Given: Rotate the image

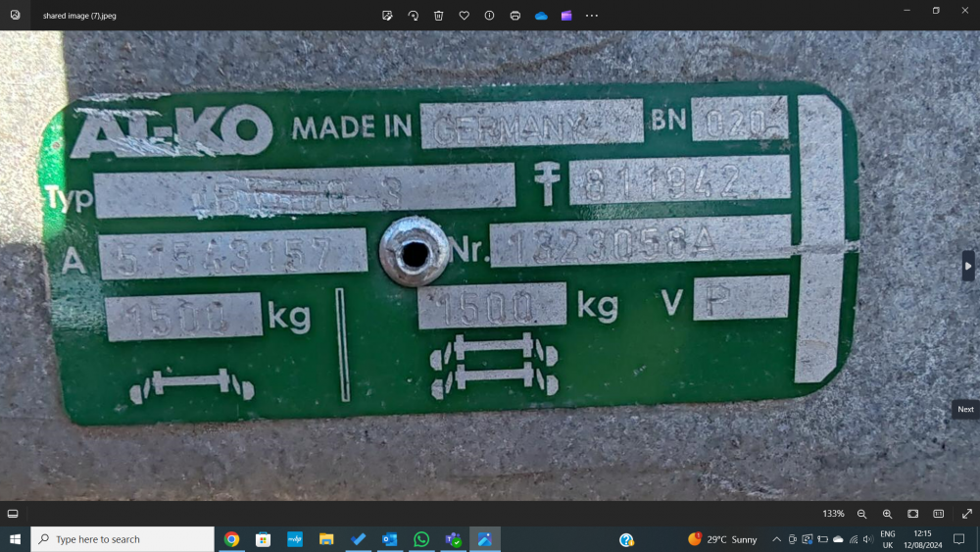Looking at the screenshot, I should point(414,16).
